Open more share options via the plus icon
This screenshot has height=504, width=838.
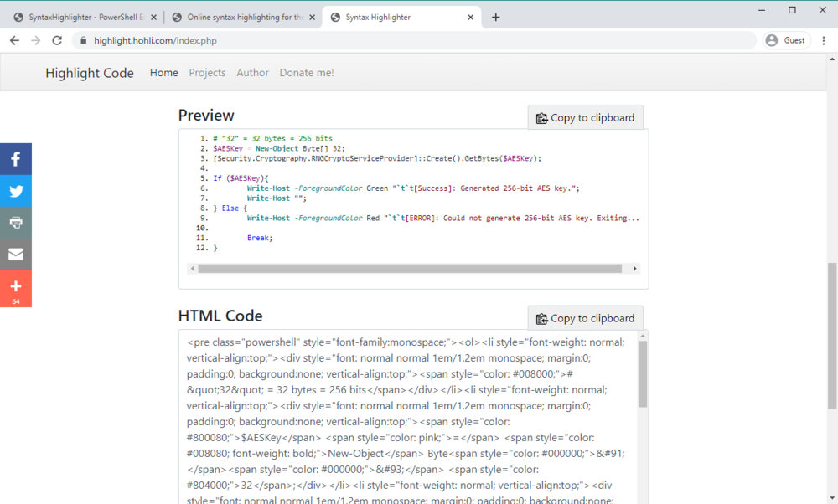coord(15,285)
